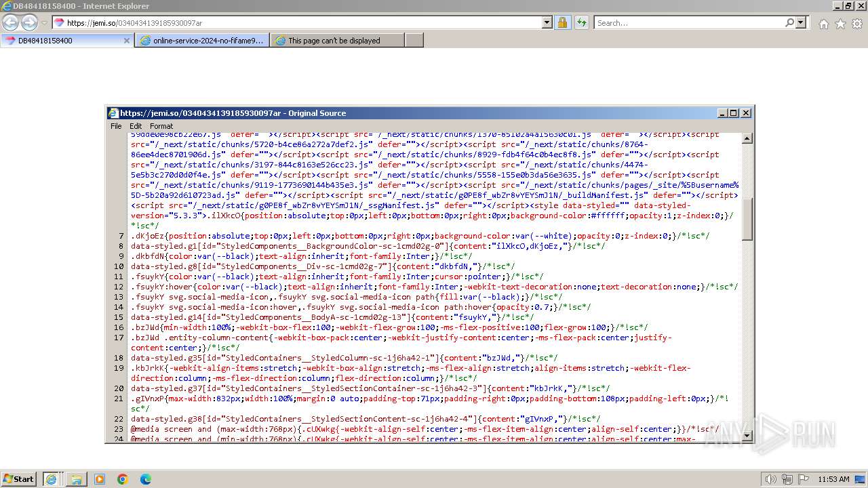The width and height of the screenshot is (868, 488).
Task: Click Internet Explorer taskbar icon
Action: pyautogui.click(x=51, y=479)
